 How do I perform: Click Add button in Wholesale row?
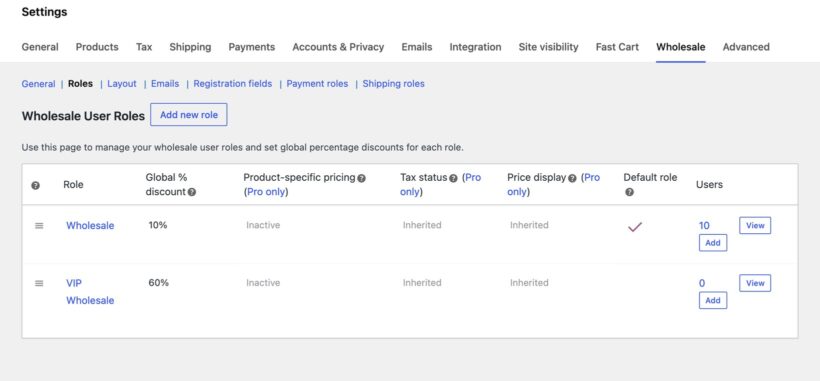tap(713, 243)
